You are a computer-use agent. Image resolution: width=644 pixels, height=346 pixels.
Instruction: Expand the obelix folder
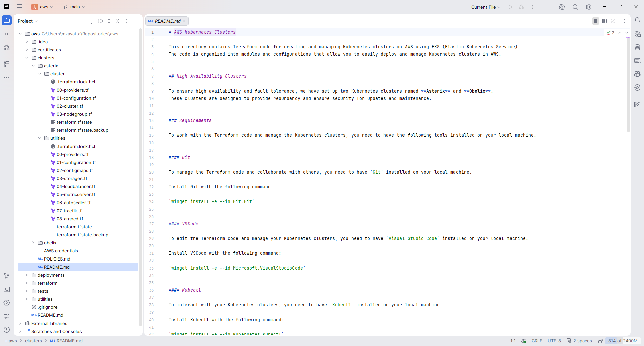[x=33, y=243]
